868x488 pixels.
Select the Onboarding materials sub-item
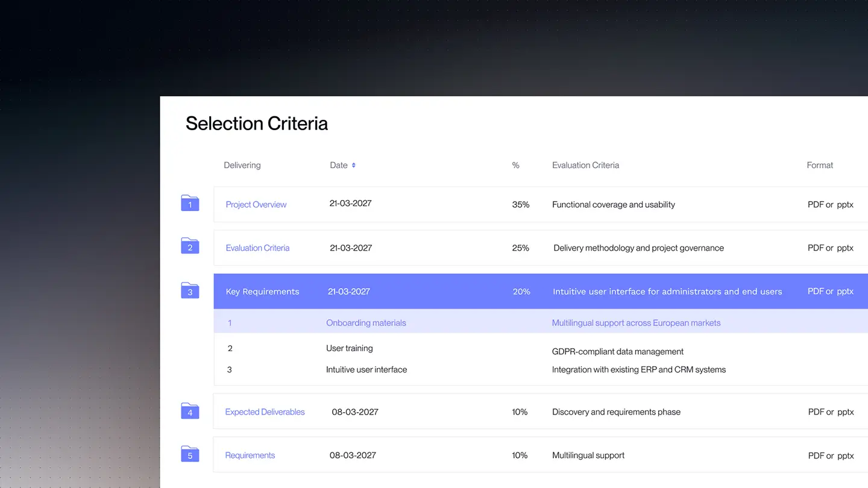point(366,323)
